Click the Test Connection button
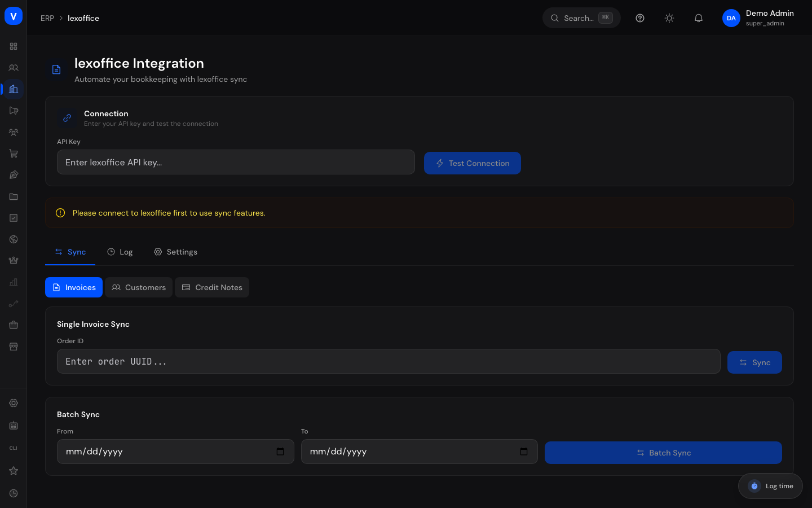812x508 pixels. [x=473, y=163]
